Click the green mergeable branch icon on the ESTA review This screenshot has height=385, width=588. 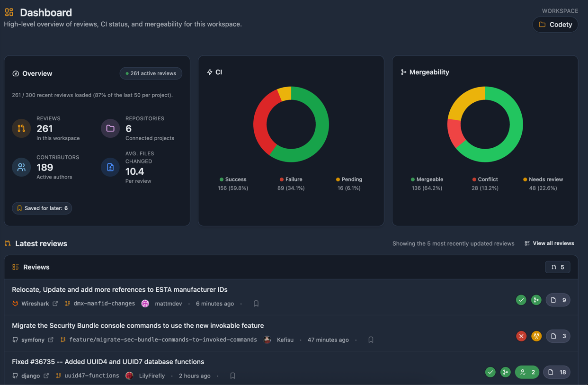coord(536,300)
